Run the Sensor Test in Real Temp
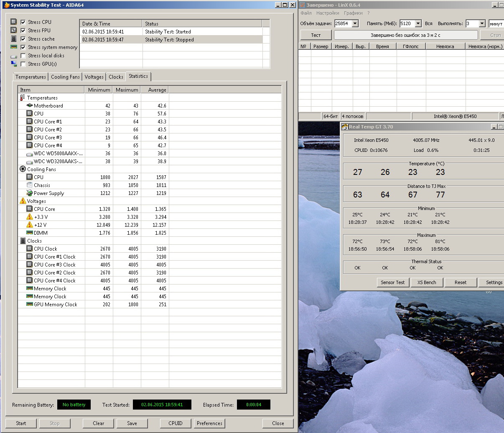The width and height of the screenshot is (504, 433). [x=393, y=282]
